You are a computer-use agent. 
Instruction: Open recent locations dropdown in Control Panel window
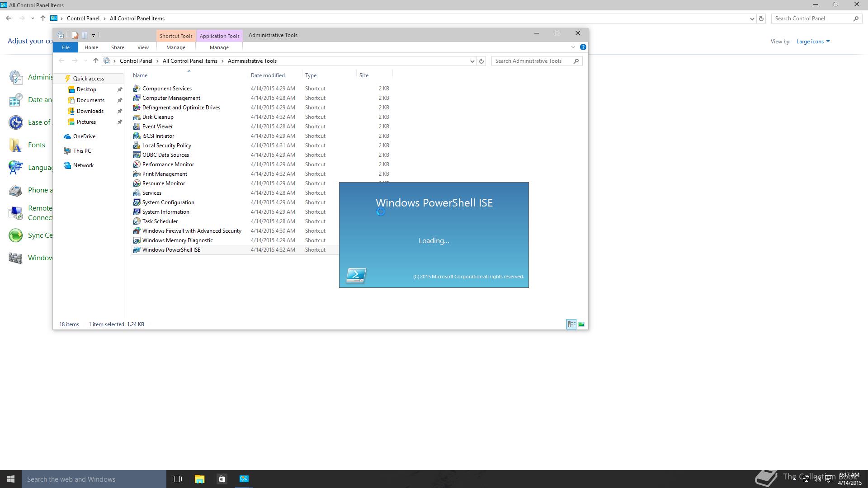coord(33,19)
